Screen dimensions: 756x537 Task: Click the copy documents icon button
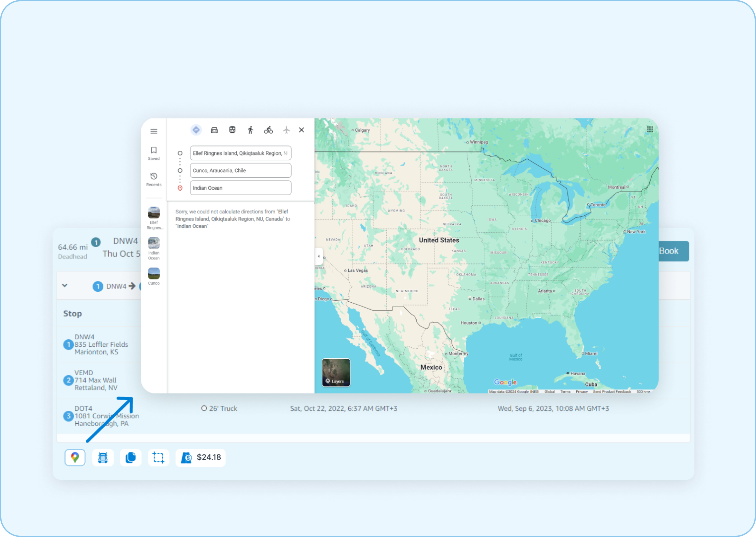pyautogui.click(x=131, y=457)
